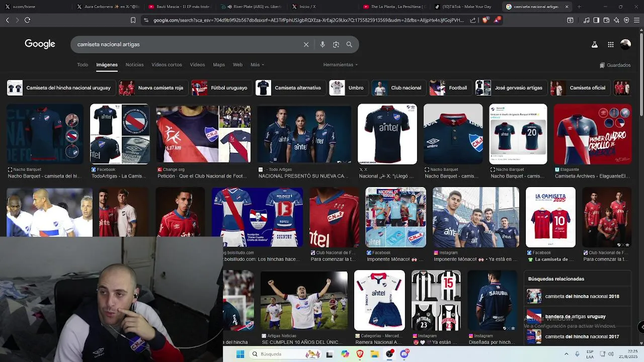644x362 pixels.
Task: Open 'La Camiseta 2025' Facebook image result
Action: pyautogui.click(x=550, y=217)
